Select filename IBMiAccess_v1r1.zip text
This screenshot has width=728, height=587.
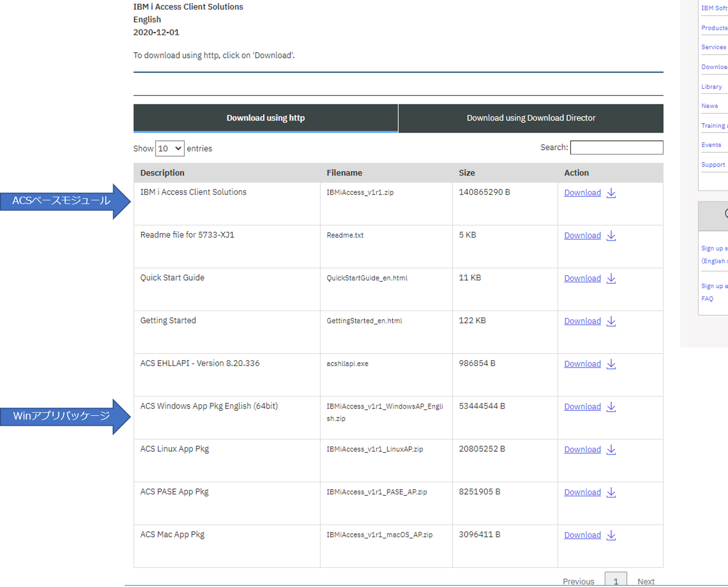point(360,193)
